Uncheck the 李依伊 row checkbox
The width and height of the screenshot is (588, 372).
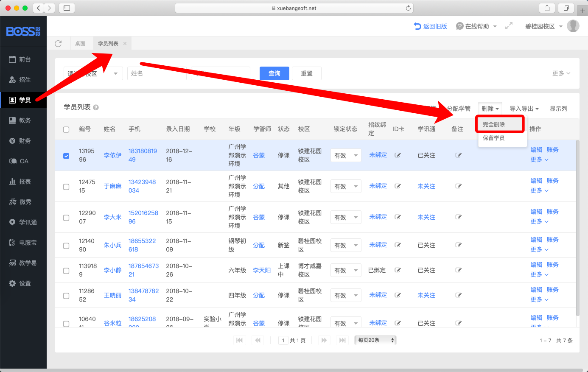[66, 156]
